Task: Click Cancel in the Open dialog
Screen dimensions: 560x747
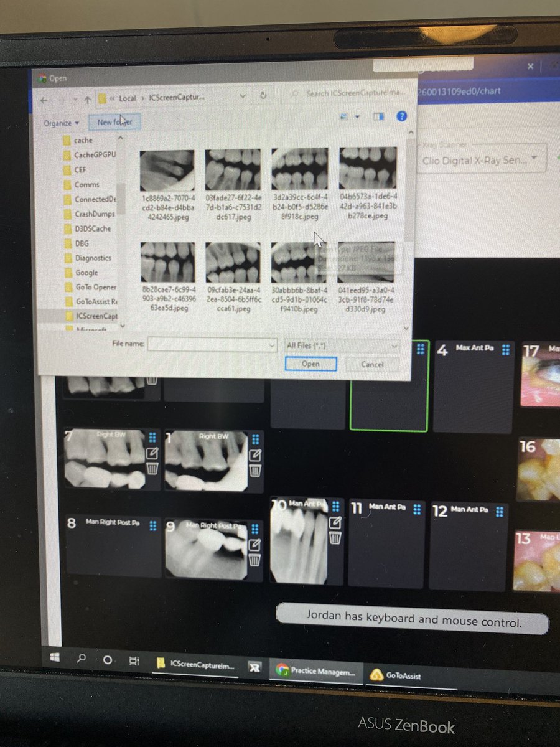Action: coord(372,365)
